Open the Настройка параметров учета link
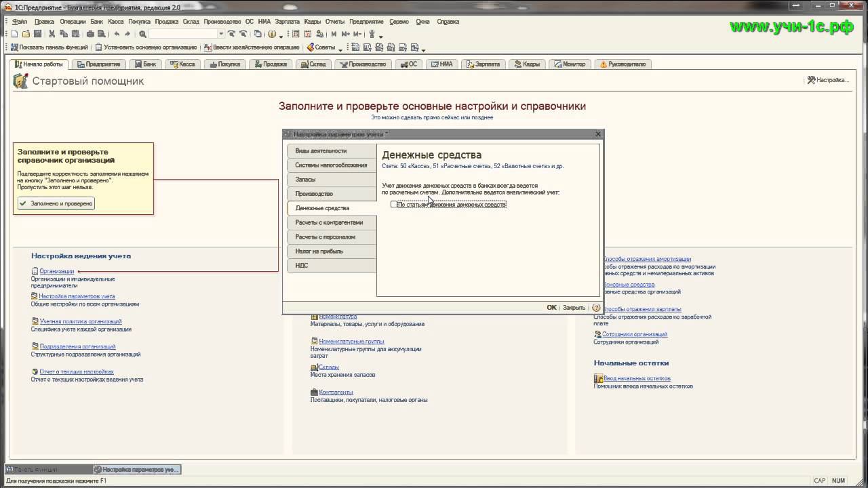This screenshot has width=868, height=488. pos(77,296)
